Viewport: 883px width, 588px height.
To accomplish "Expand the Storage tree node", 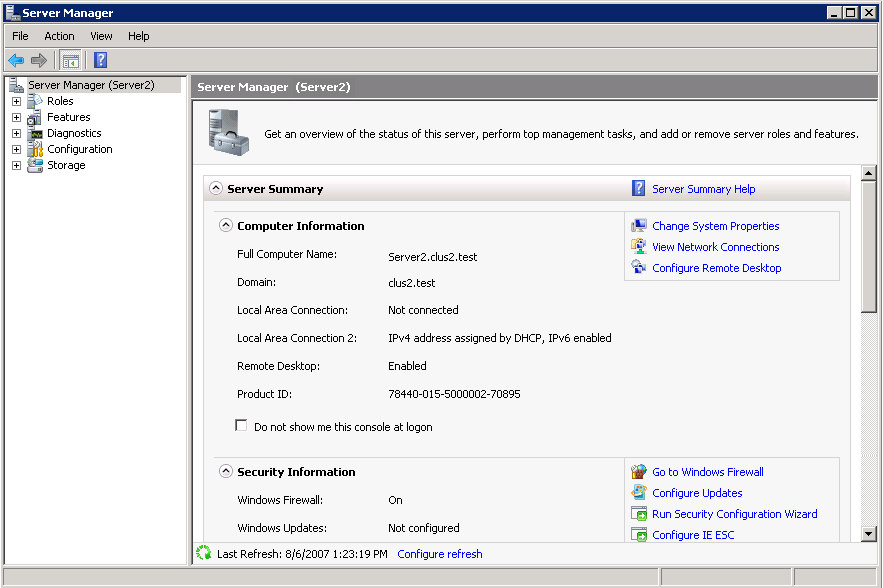I will (16, 166).
